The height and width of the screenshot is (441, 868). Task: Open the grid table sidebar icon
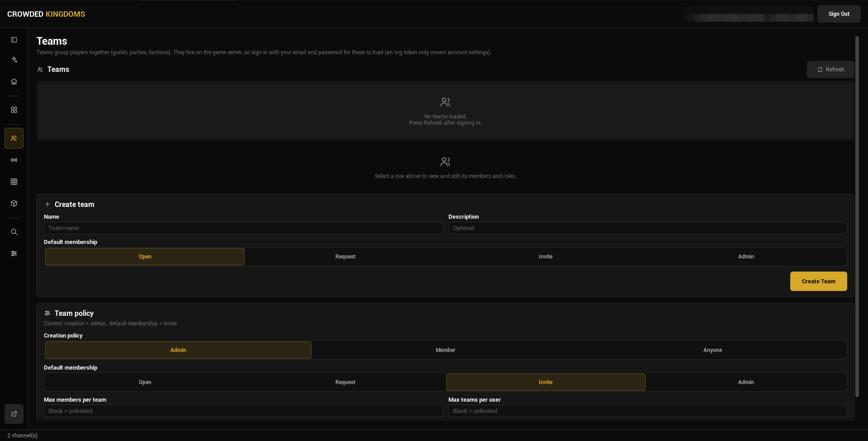(14, 182)
